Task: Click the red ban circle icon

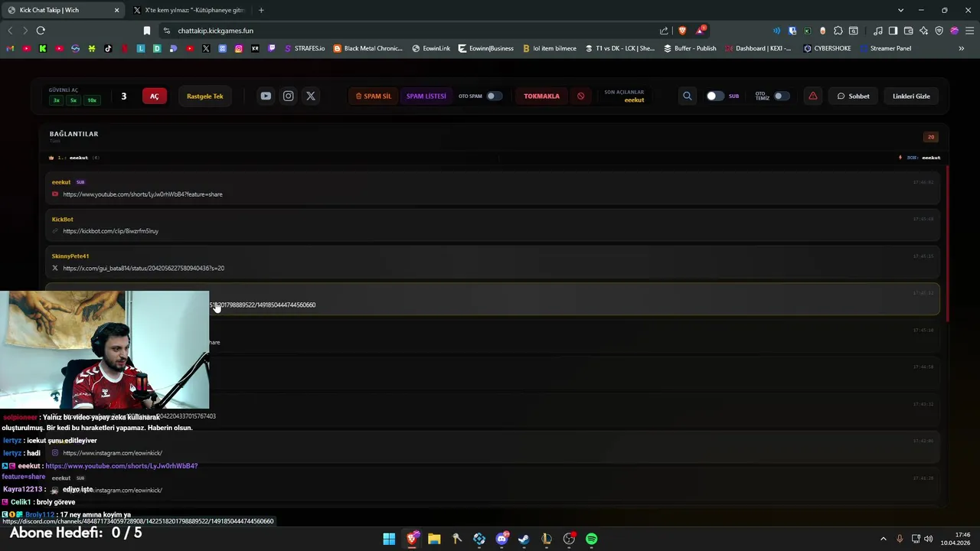Action: pos(580,96)
